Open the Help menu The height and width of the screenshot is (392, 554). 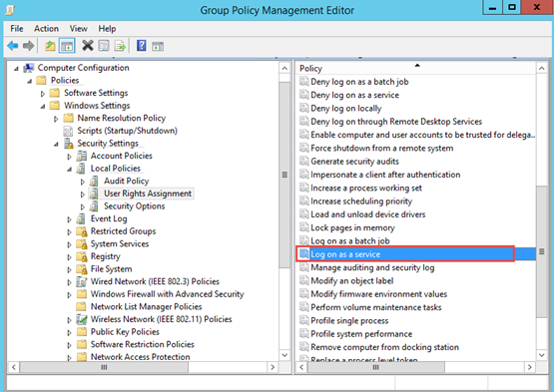tap(107, 29)
